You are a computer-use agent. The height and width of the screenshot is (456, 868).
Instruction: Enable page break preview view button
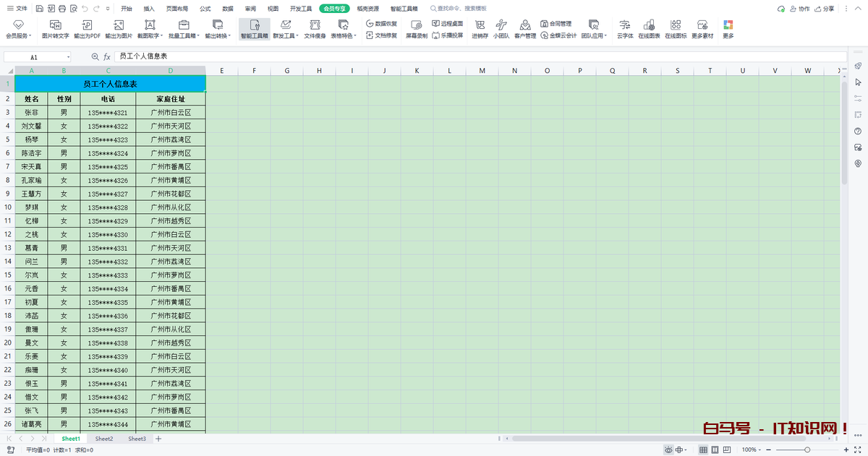(727, 450)
